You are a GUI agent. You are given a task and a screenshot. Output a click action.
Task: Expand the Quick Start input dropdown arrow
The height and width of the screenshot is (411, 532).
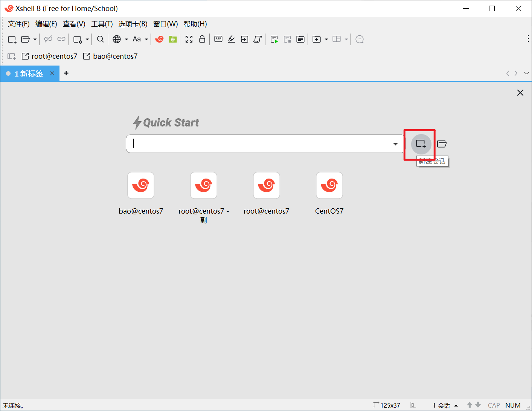pos(396,144)
